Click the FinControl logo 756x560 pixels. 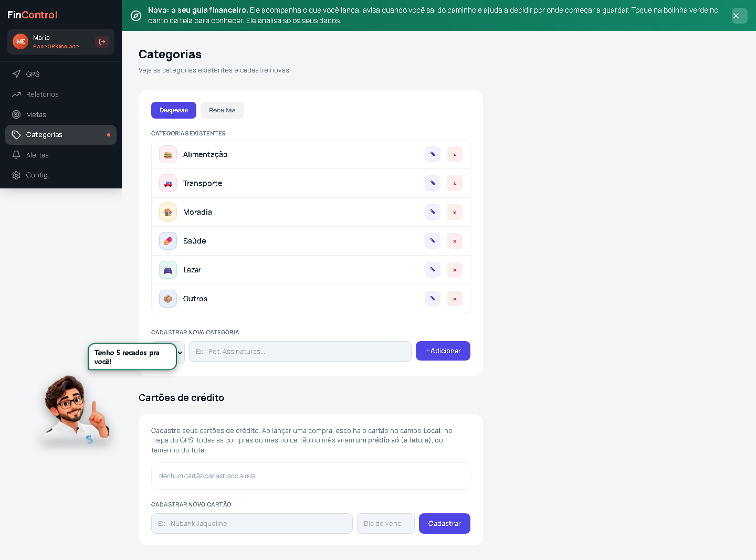pyautogui.click(x=32, y=15)
